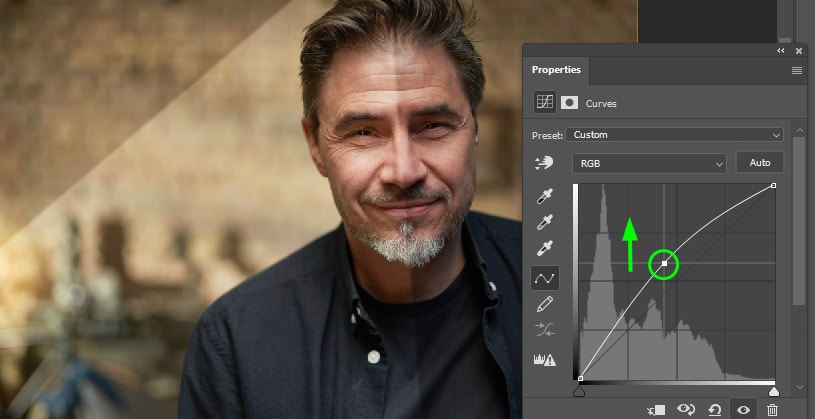Pick the black point eyedropper
This screenshot has width=815, height=419.
click(544, 197)
